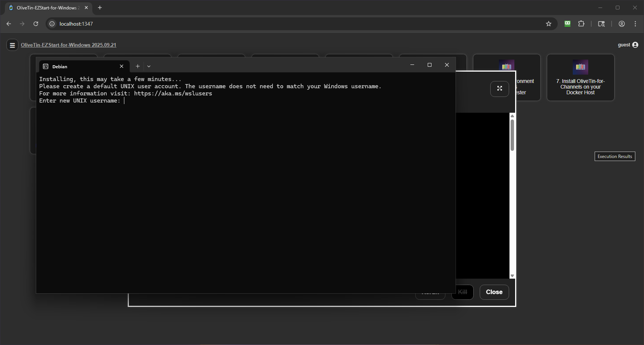Open the OliveTin hamburger sidebar menu
644x345 pixels.
tap(12, 45)
